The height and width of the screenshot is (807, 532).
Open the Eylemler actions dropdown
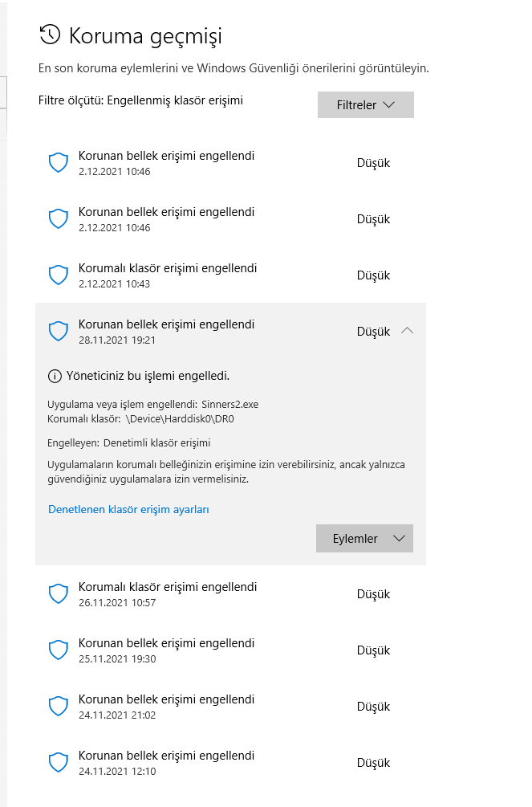(x=364, y=539)
